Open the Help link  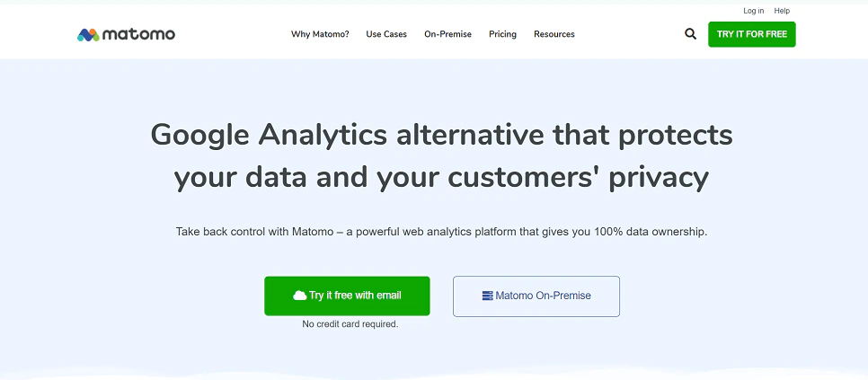(x=782, y=11)
